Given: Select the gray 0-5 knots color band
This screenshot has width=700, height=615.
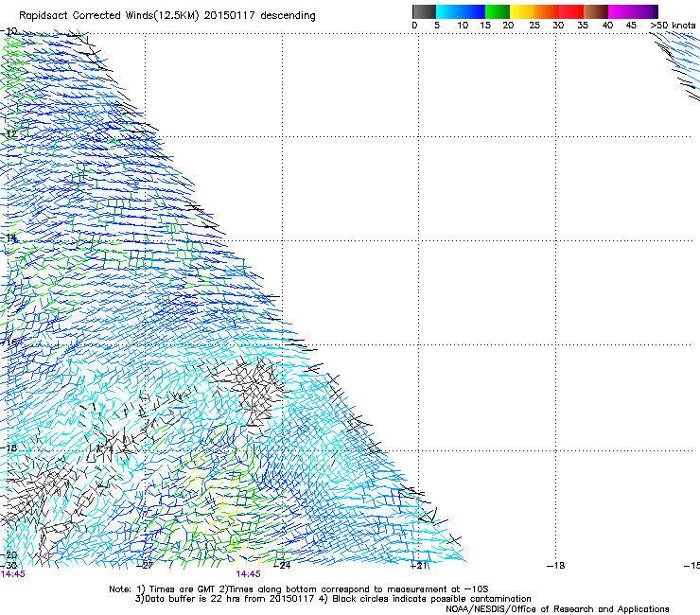Looking at the screenshot, I should [x=424, y=11].
